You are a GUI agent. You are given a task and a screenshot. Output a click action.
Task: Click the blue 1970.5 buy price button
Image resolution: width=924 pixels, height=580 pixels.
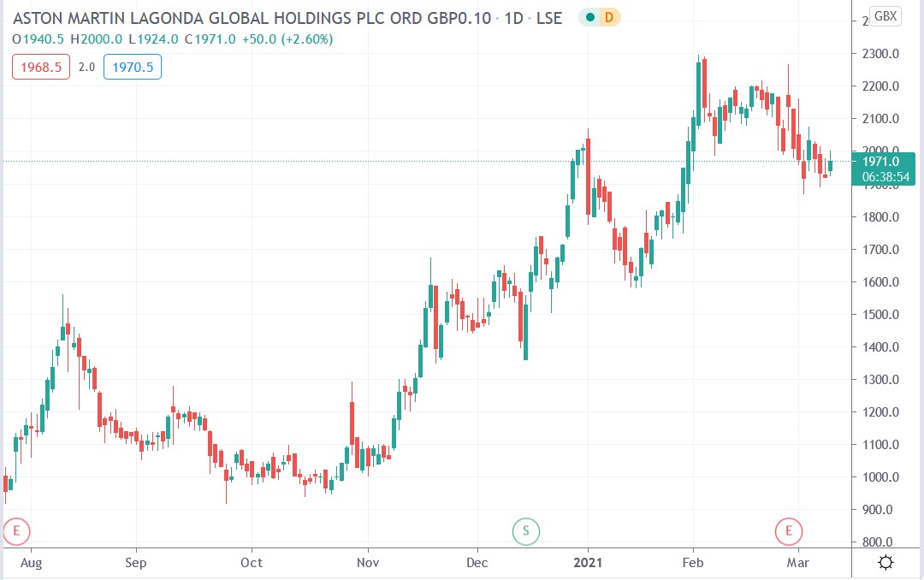click(x=132, y=66)
